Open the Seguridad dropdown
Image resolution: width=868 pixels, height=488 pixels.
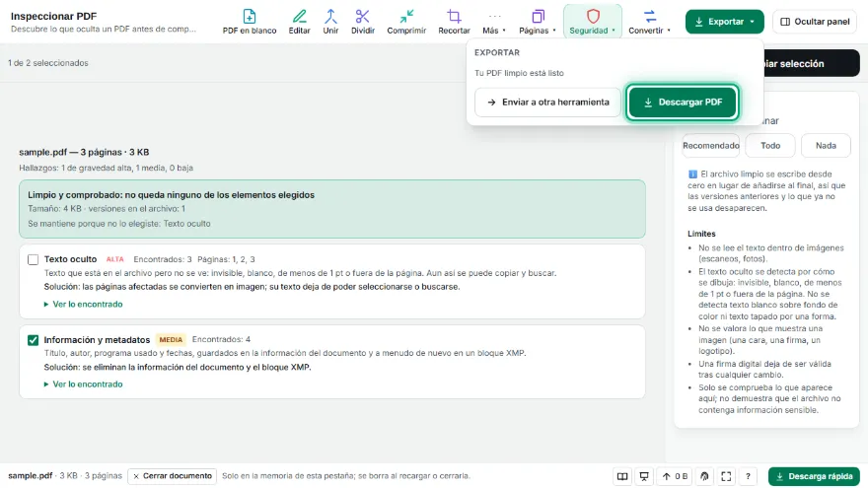click(593, 22)
